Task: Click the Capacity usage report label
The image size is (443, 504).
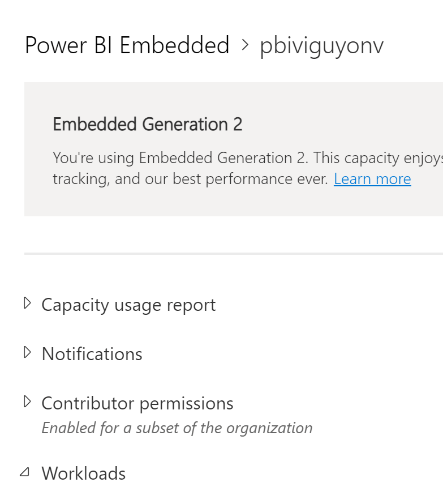Action: pos(128,305)
